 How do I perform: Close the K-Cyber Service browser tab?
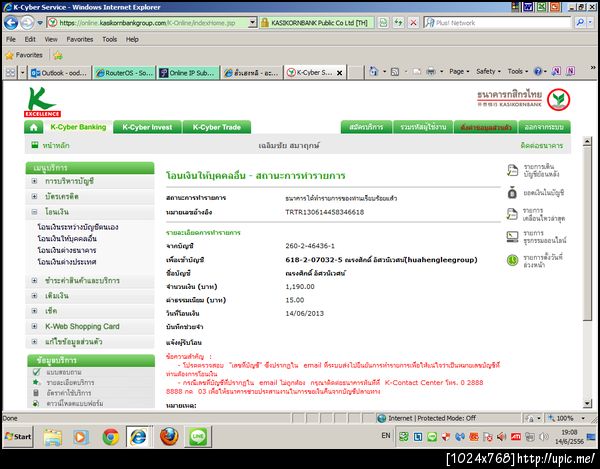(339, 73)
